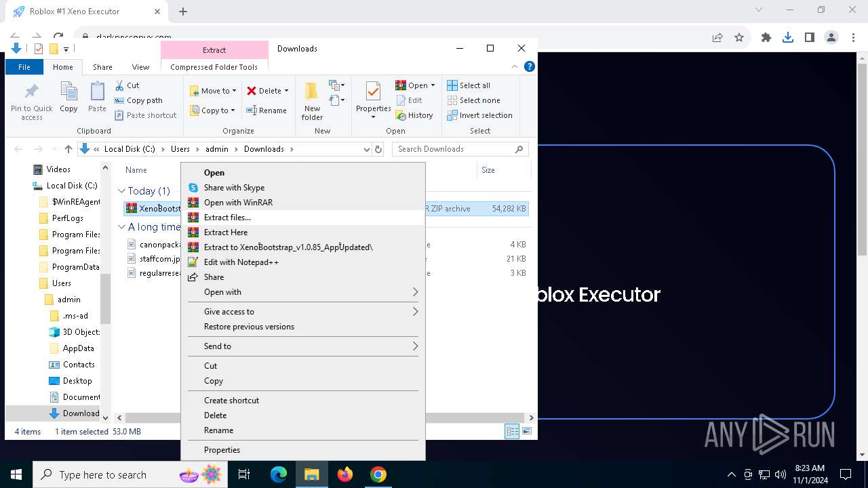Select Open in context menu
This screenshot has width=868, height=488.
pos(302,173)
